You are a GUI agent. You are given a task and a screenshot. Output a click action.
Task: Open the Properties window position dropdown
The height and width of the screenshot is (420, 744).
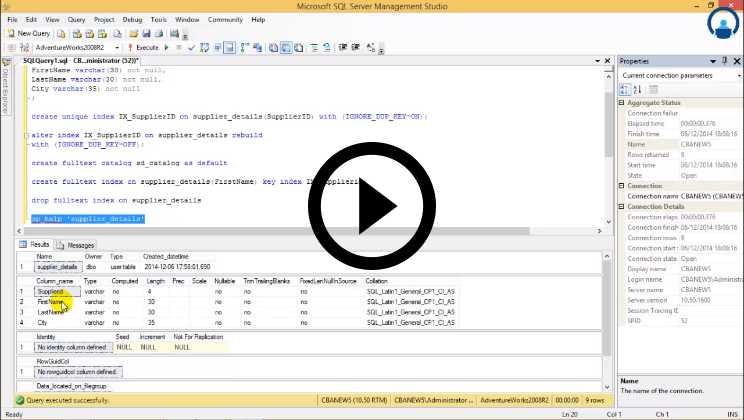click(x=713, y=61)
